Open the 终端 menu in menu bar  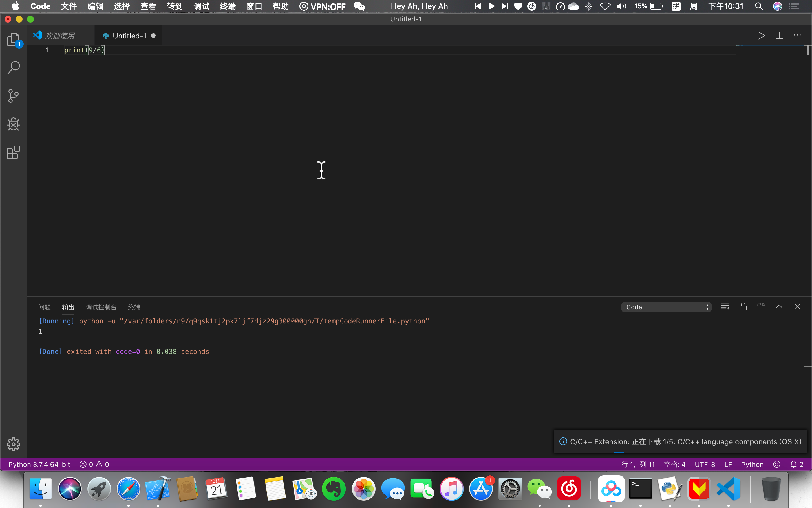(228, 6)
